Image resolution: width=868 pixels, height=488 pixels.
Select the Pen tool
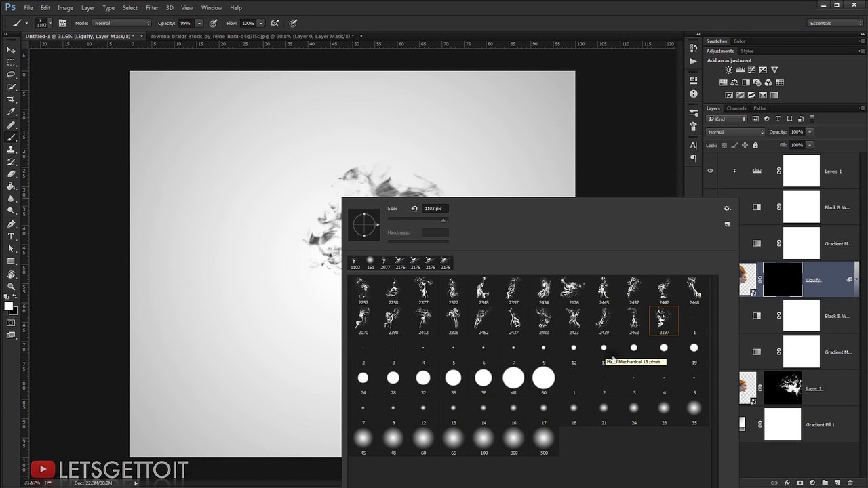coord(11,224)
